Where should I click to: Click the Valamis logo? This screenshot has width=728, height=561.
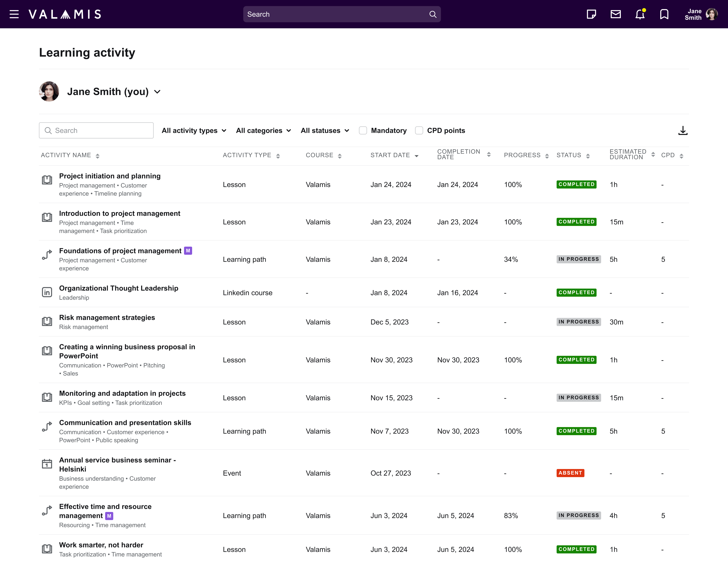click(65, 14)
